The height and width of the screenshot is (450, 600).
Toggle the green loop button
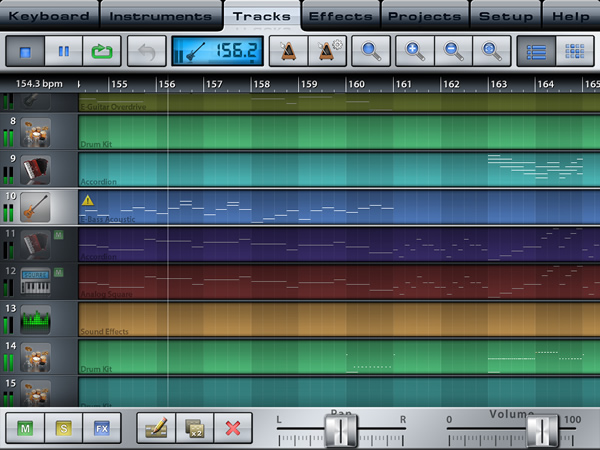pyautogui.click(x=102, y=51)
